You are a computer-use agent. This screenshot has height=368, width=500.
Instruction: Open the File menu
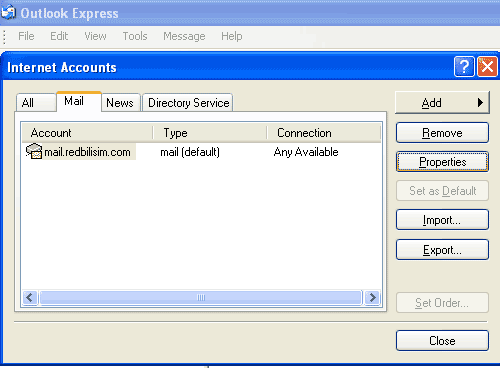(x=26, y=36)
